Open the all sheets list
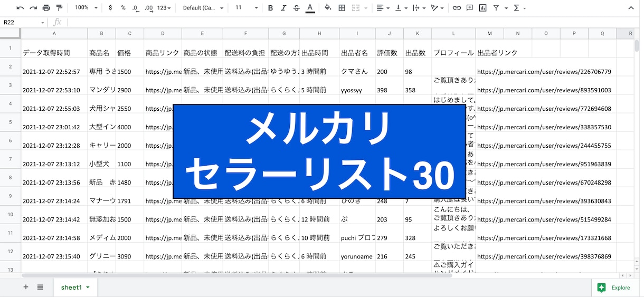This screenshot has height=297, width=644. (x=40, y=287)
